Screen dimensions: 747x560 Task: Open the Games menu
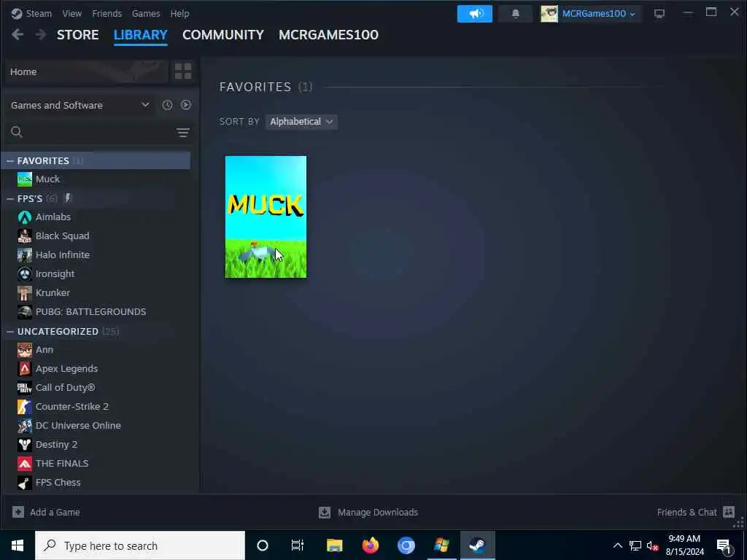click(146, 13)
